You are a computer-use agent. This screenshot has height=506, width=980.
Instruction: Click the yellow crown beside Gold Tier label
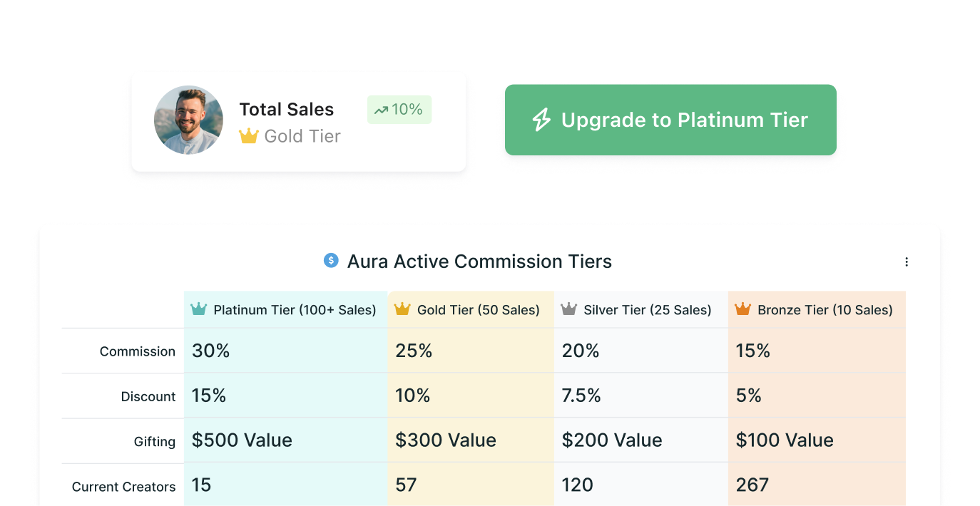click(248, 136)
